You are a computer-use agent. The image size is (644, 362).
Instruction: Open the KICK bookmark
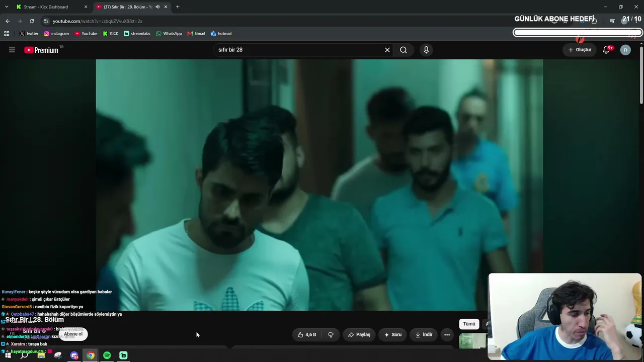(x=111, y=34)
